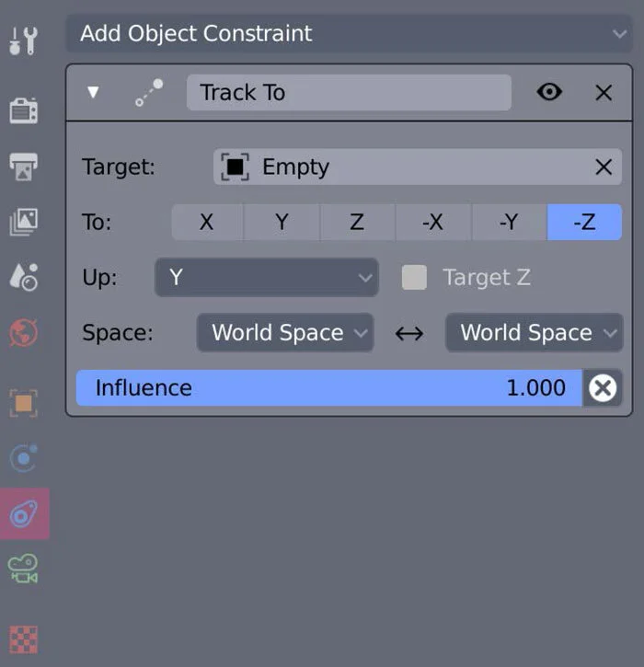
Task: Click the Track To name field
Action: [x=349, y=92]
